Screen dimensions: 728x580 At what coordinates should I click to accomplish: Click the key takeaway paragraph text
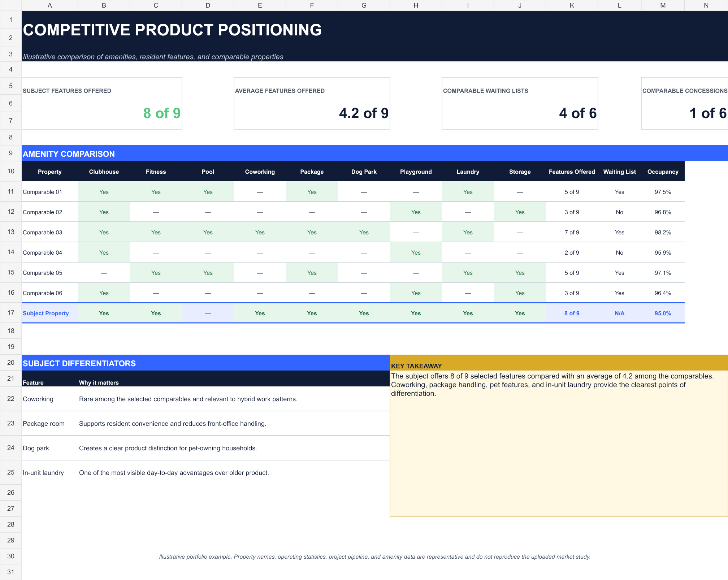coord(552,385)
